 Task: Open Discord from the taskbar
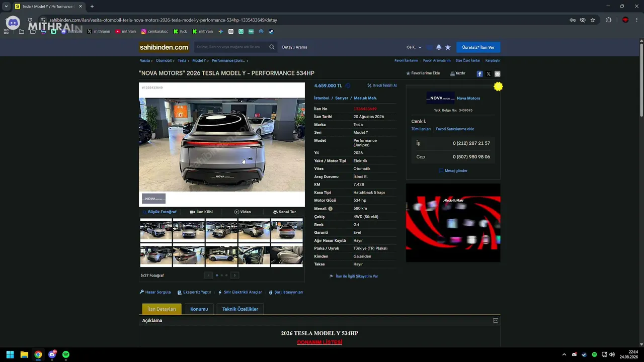(52, 354)
